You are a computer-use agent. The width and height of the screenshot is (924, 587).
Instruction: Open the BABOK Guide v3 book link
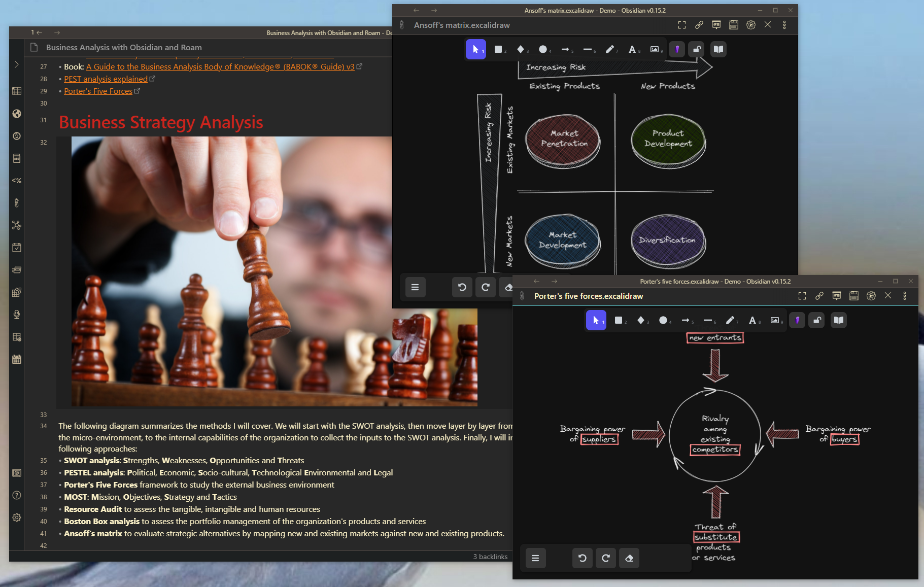(x=220, y=66)
